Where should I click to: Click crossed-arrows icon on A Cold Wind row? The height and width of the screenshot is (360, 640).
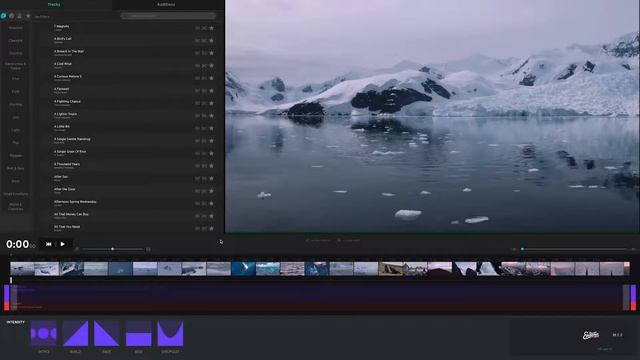click(x=204, y=65)
